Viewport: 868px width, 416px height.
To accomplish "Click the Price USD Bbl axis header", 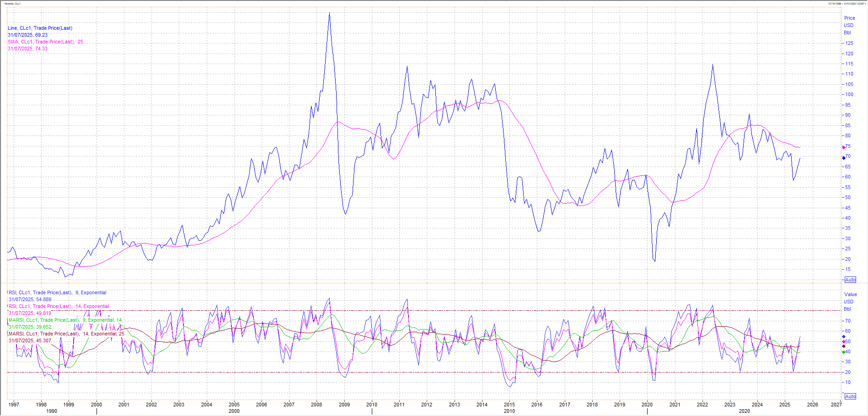I will (x=849, y=25).
